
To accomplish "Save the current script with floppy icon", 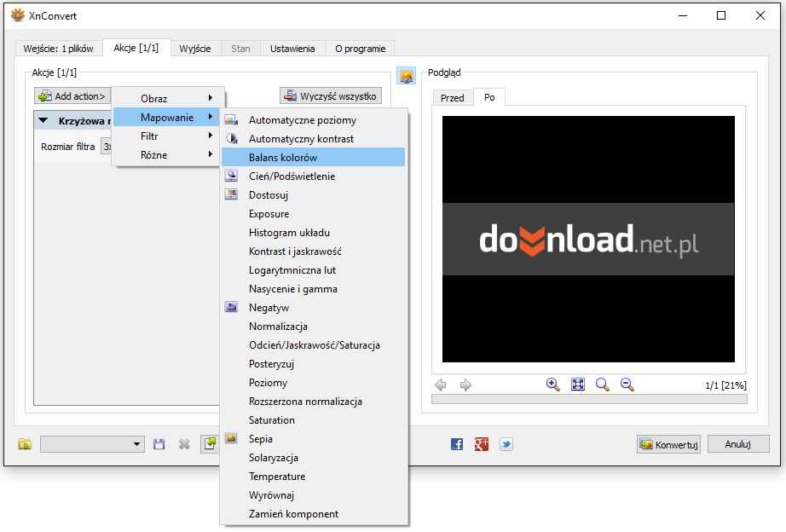I will 159,444.
